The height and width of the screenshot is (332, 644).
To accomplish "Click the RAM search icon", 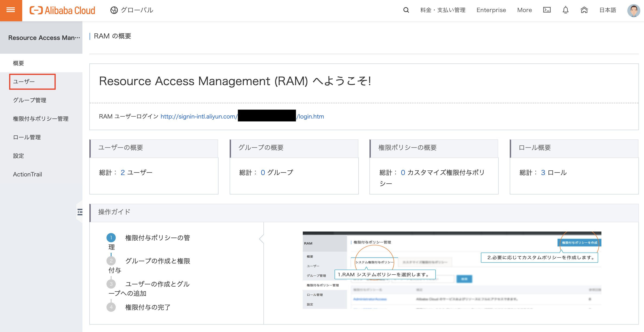I will 405,10.
